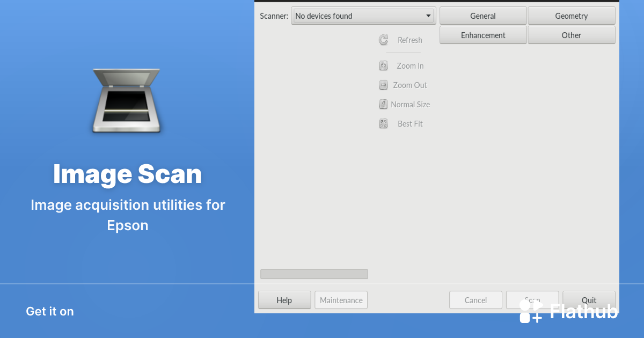Click the Flathub logo icon
Image resolution: width=644 pixels, height=338 pixels.
tap(531, 311)
